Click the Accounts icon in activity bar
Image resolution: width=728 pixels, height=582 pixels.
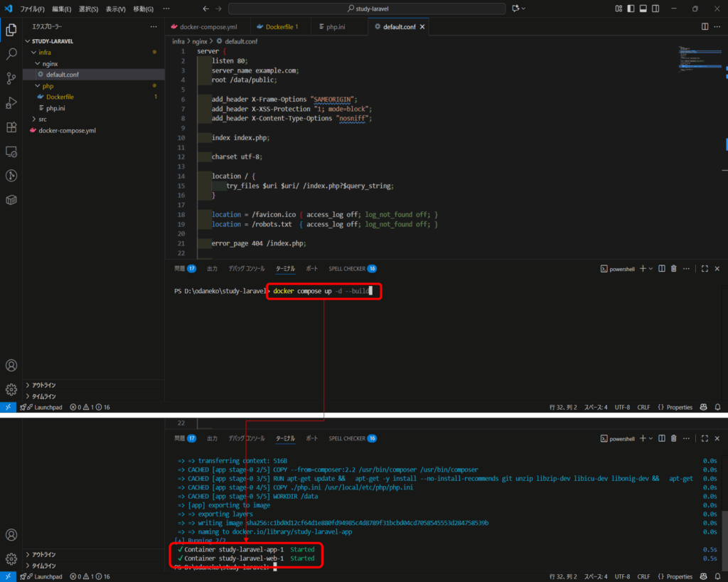click(x=11, y=366)
